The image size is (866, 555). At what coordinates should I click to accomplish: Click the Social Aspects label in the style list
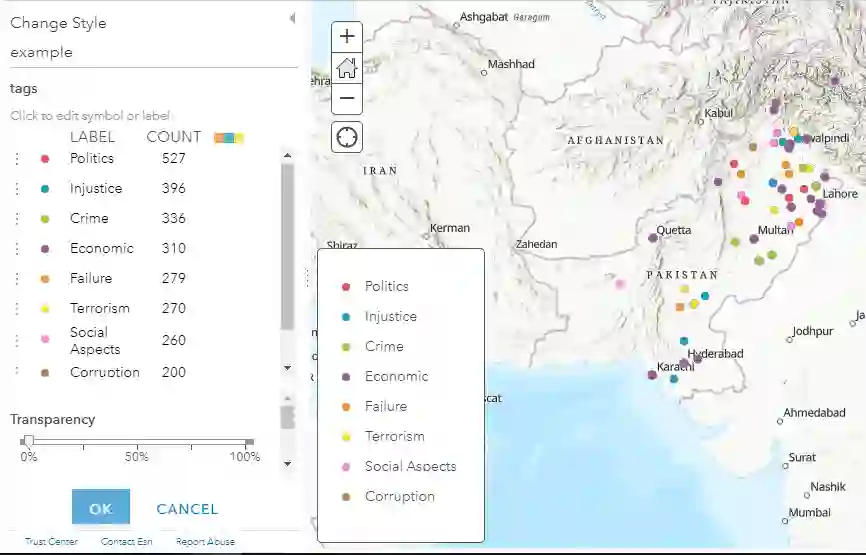pos(95,341)
